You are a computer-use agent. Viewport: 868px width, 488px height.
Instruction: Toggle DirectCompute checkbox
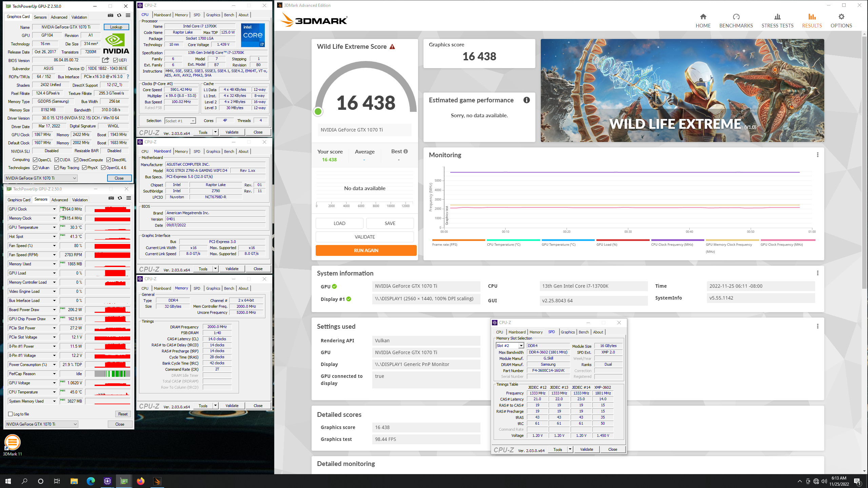tap(76, 160)
